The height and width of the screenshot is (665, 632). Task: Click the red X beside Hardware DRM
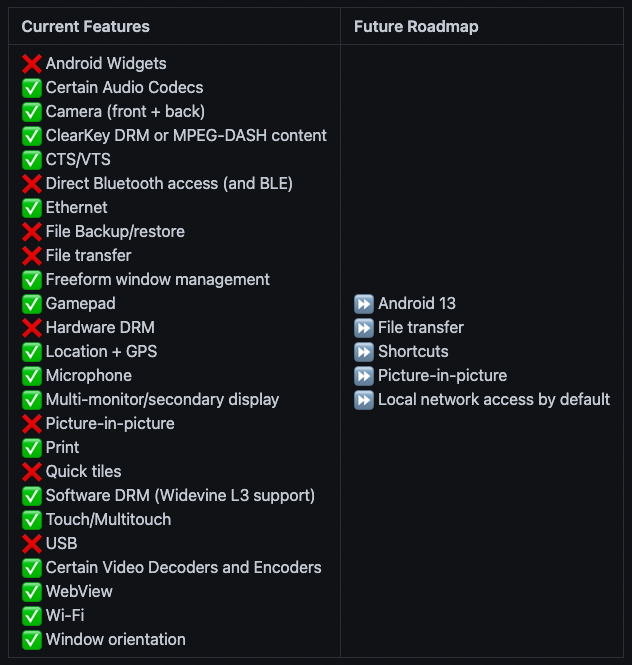pos(32,328)
